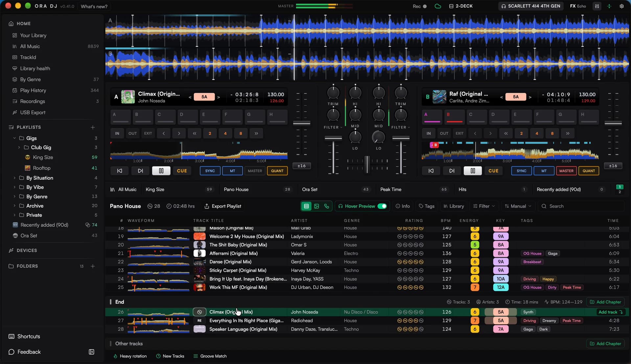Open the Manual sort dropdown

518,206
